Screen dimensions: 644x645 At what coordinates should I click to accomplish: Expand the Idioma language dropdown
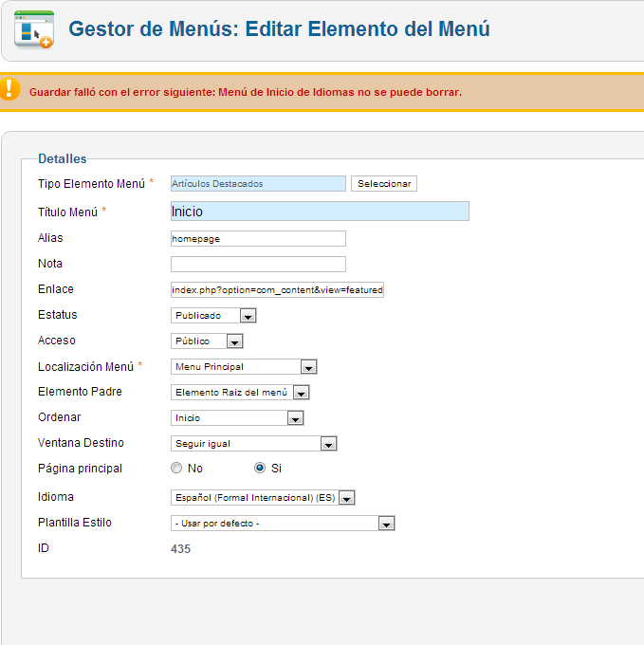(263, 498)
